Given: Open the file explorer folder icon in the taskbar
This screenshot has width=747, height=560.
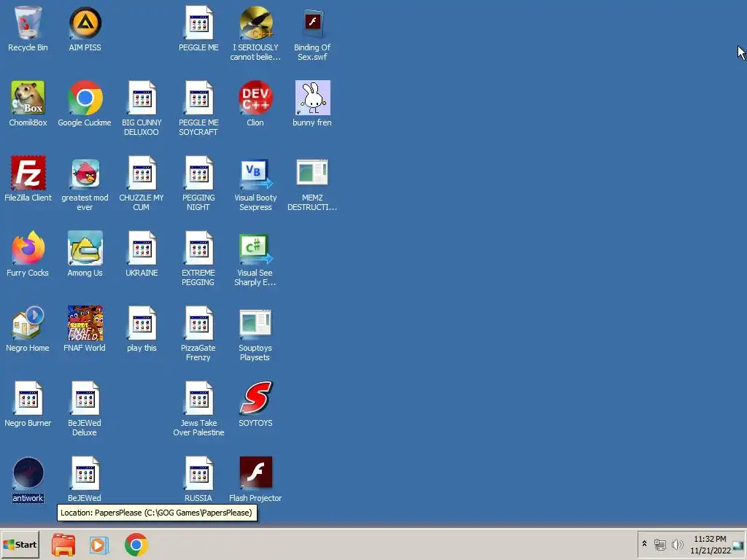Looking at the screenshot, I should [63, 545].
